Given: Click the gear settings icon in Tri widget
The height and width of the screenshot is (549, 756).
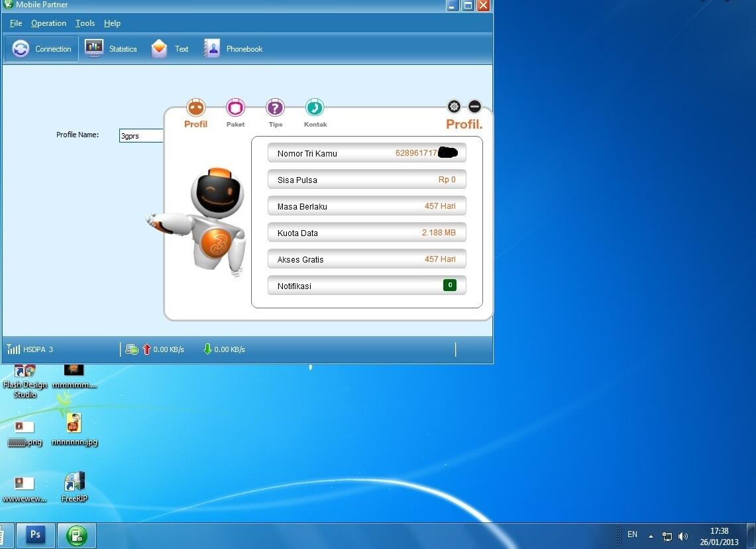Looking at the screenshot, I should 454,106.
